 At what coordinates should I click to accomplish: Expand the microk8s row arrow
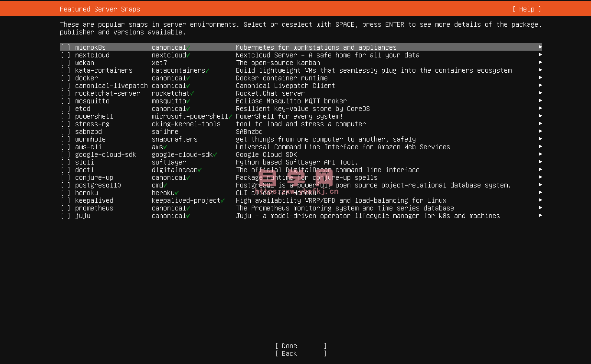pos(540,47)
